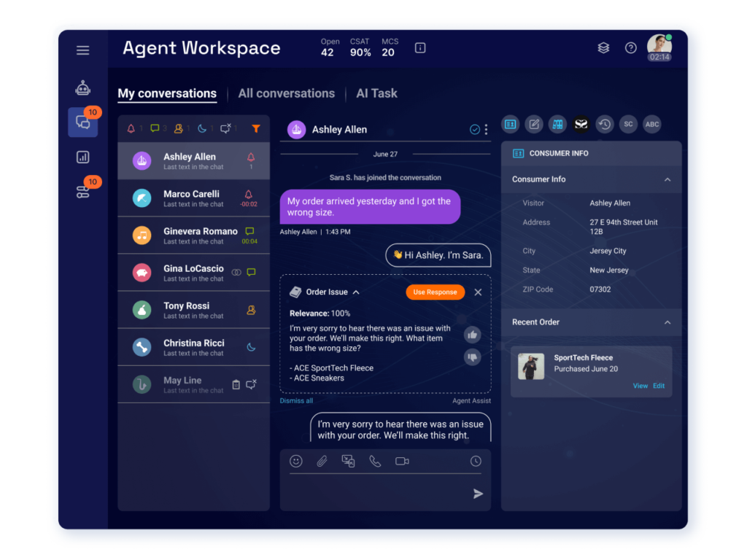
Task: Click Ashley Allen avatar in chat header
Action: pos(296,130)
